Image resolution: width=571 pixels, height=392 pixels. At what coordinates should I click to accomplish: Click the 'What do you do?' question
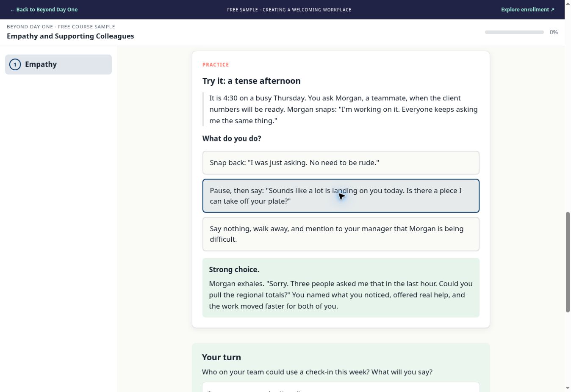[232, 138]
